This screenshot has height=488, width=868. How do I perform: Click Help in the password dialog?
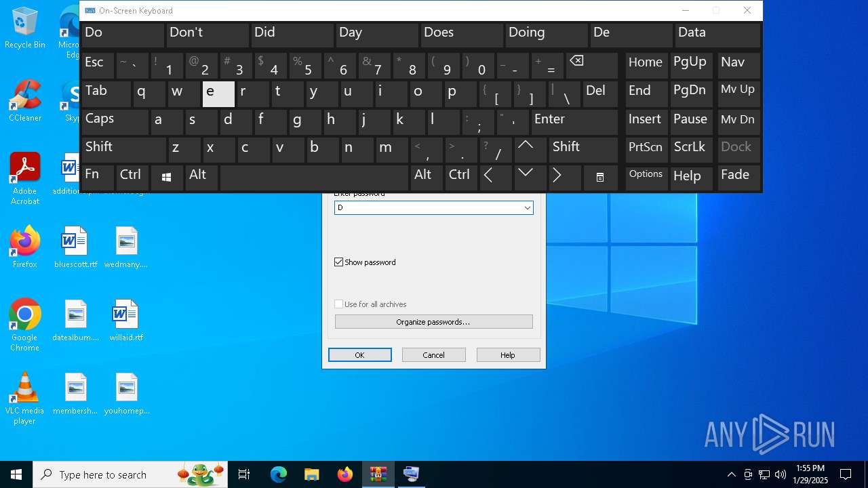(509, 355)
